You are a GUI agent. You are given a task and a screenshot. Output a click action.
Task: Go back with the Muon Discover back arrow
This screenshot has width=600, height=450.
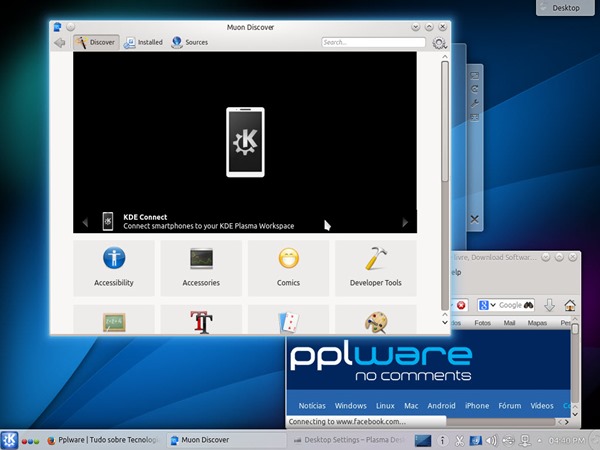coord(60,42)
